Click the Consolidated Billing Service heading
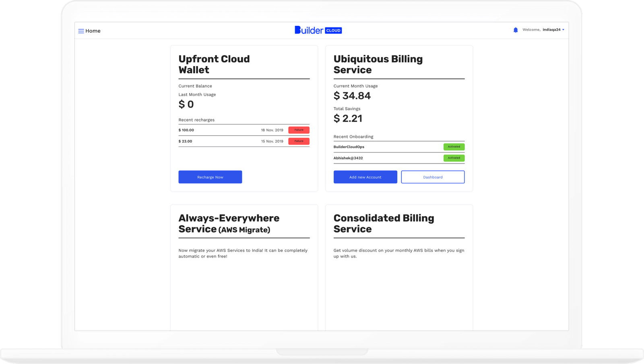This screenshot has height=364, width=644. 384,223
